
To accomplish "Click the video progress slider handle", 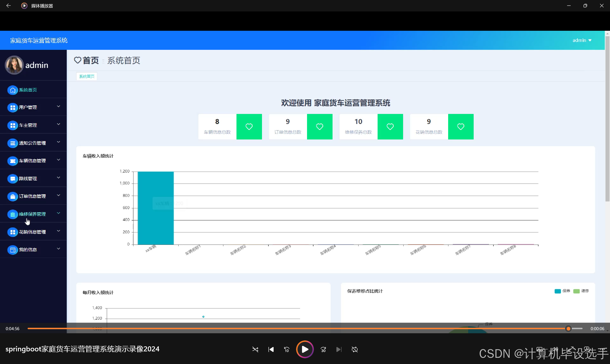I will click(568, 328).
